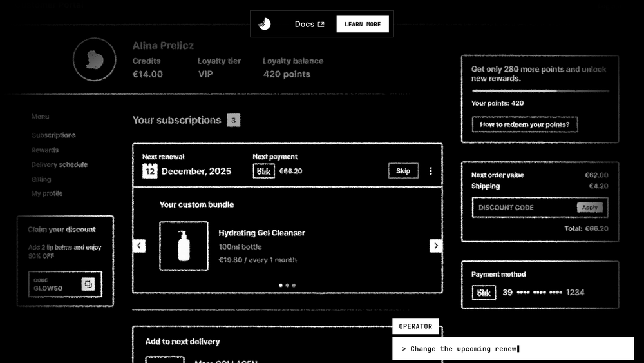The height and width of the screenshot is (363, 644).
Task: Select the second carousel dot
Action: tap(287, 285)
